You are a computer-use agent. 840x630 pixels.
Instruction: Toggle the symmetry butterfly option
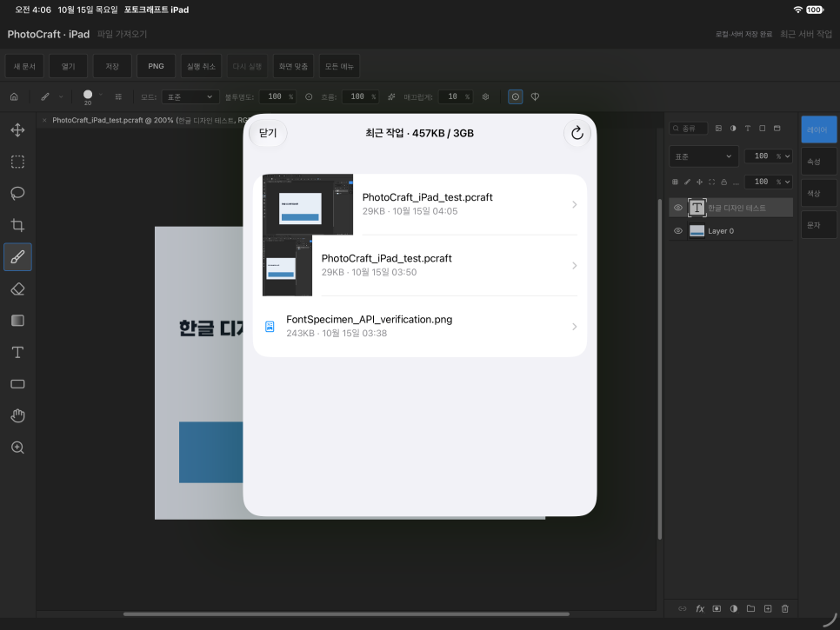535,96
